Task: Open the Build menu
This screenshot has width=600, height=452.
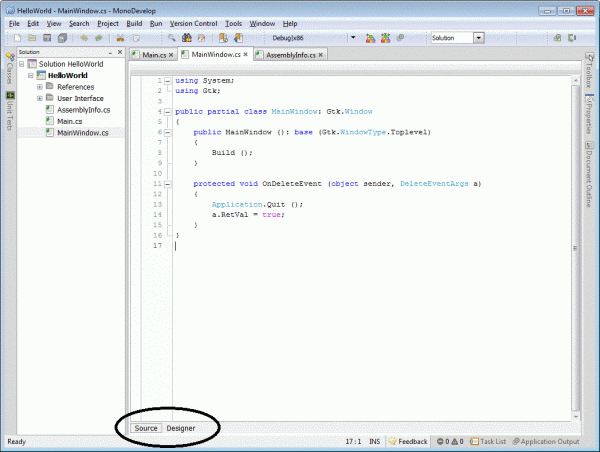Action: point(134,24)
